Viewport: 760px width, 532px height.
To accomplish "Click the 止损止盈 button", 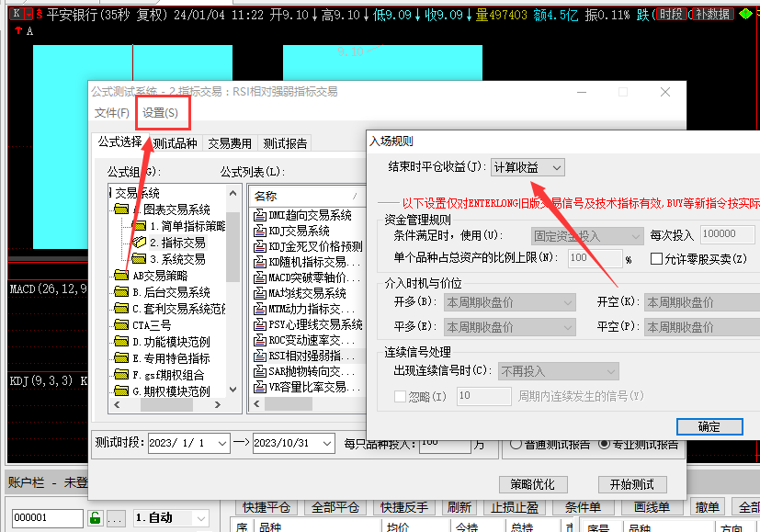I will tap(515, 507).
